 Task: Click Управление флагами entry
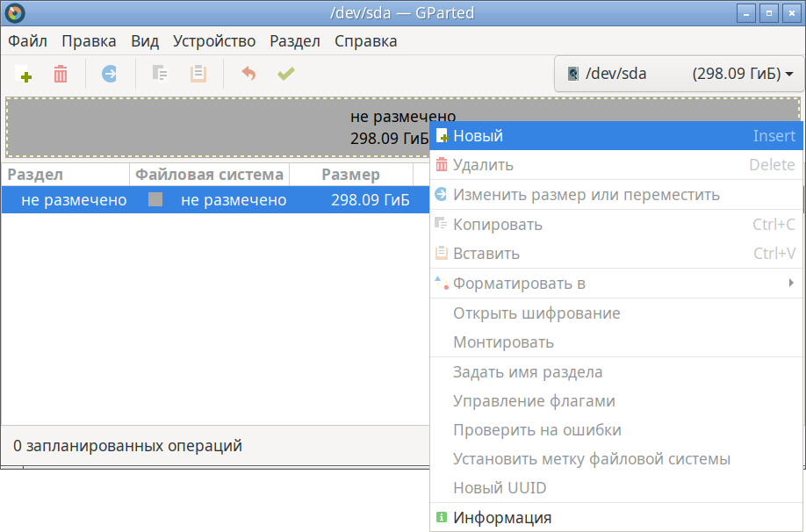coord(615,401)
